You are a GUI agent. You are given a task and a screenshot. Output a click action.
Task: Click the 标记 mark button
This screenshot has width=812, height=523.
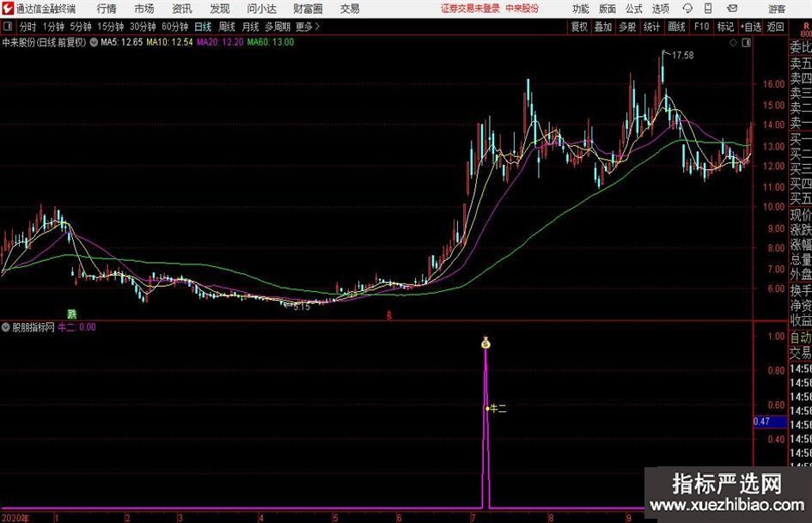coord(725,27)
